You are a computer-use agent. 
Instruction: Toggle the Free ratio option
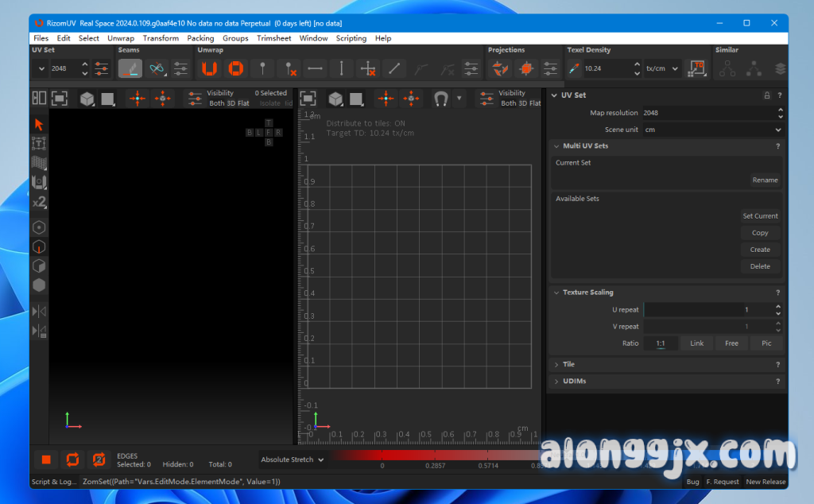tap(731, 343)
